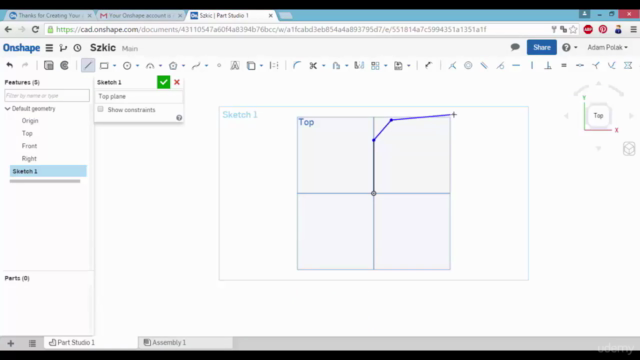Open the Rectangle tool dropdown arrow
The height and width of the screenshot is (360, 640).
(x=114, y=66)
